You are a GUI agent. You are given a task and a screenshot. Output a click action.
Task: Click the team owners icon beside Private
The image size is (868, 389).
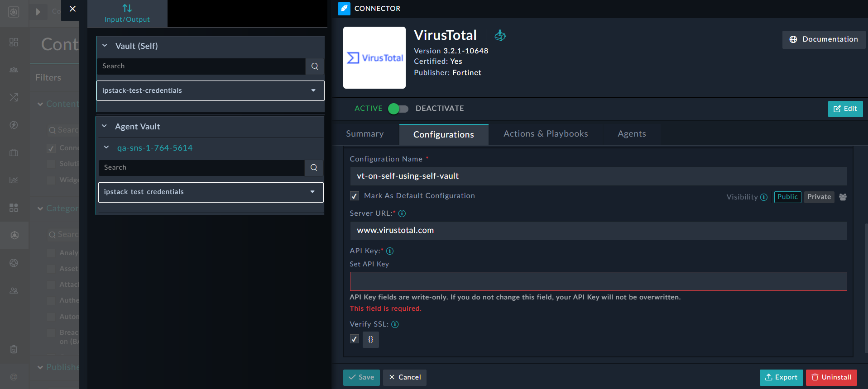843,197
